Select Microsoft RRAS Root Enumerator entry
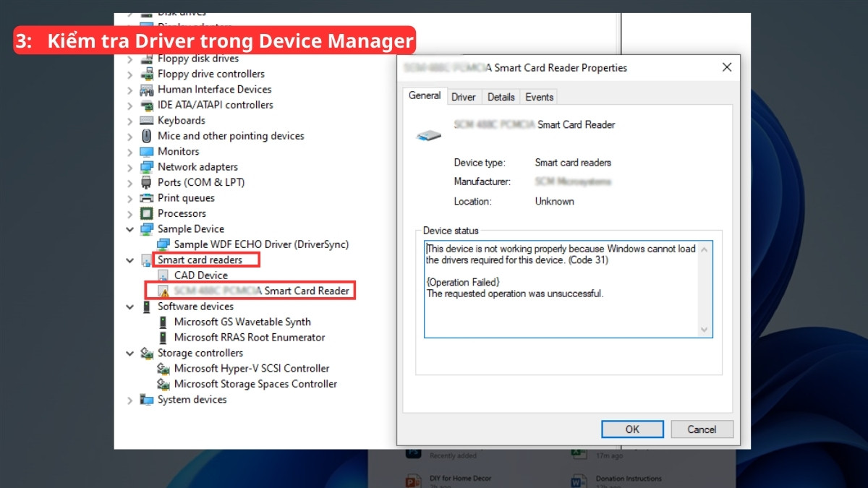868x488 pixels. pos(250,338)
